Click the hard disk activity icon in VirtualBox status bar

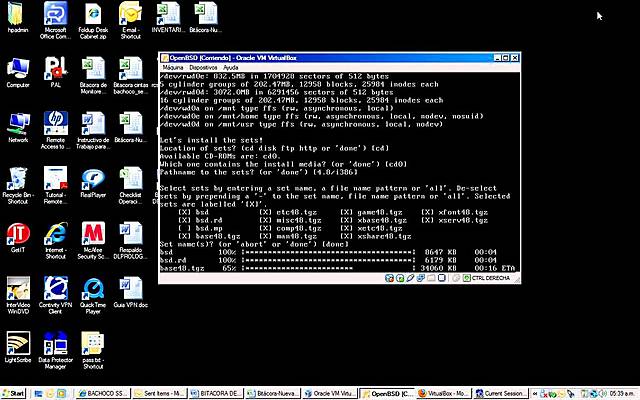tap(389, 278)
